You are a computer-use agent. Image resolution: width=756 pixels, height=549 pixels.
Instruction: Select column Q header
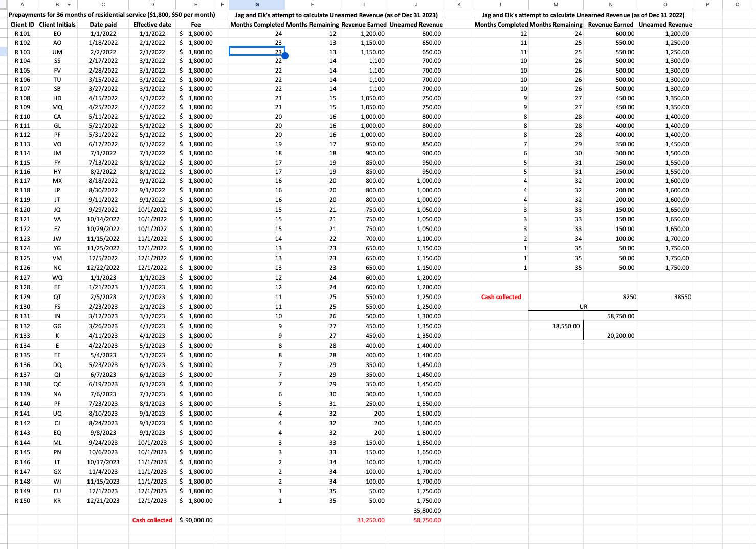tap(737, 5)
